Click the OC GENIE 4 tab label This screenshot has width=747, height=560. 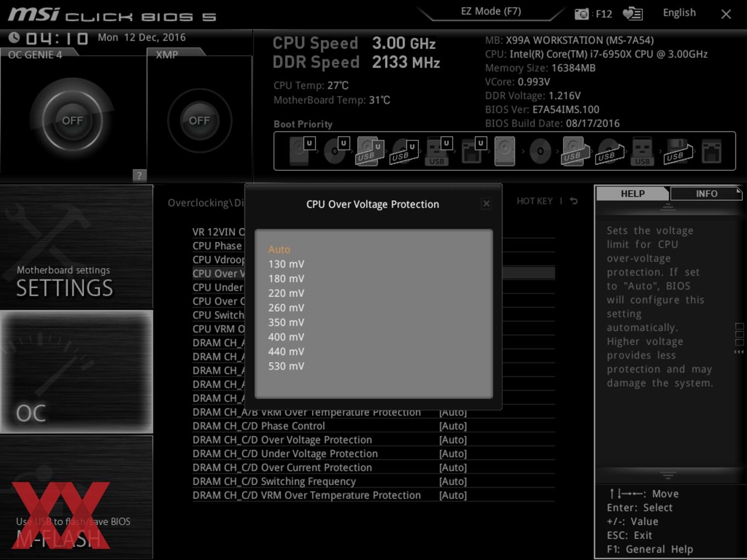click(35, 54)
